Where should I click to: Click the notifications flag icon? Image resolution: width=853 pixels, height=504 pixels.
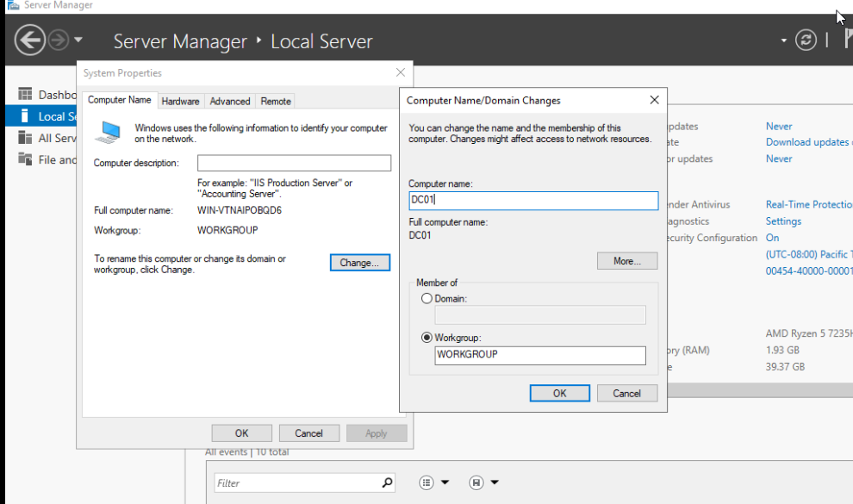tap(848, 40)
